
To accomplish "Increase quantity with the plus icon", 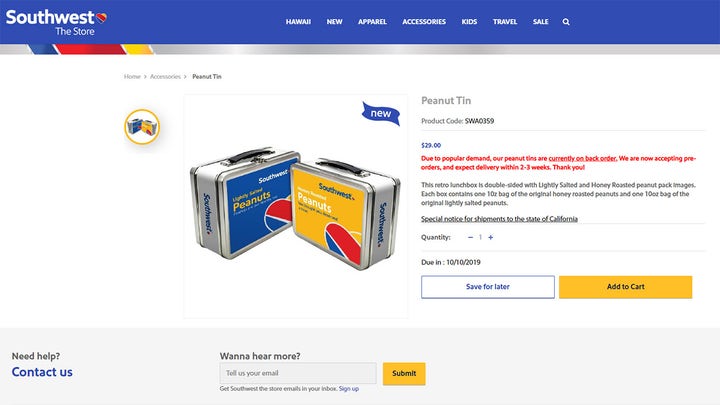I will pos(490,237).
